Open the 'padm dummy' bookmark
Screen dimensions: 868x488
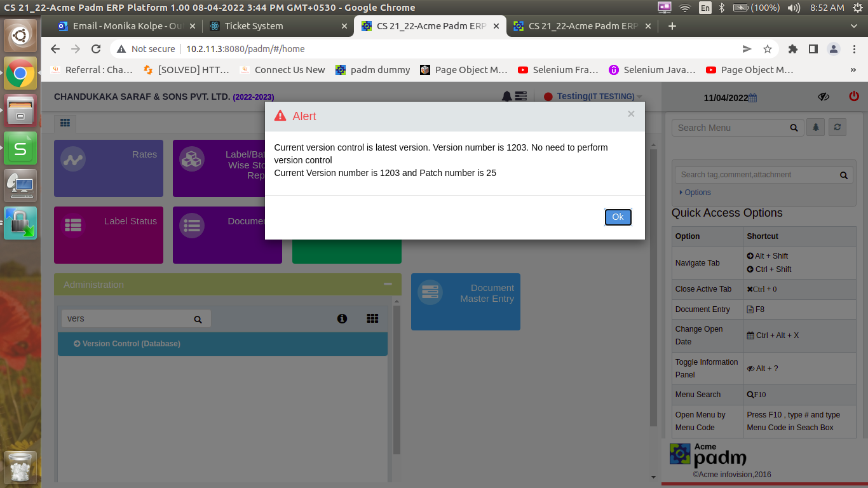click(373, 70)
